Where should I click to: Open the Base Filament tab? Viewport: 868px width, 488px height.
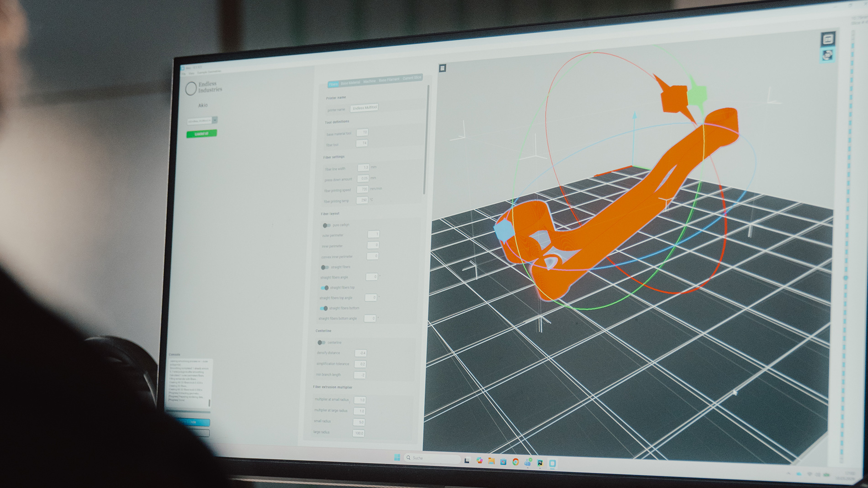(x=389, y=80)
